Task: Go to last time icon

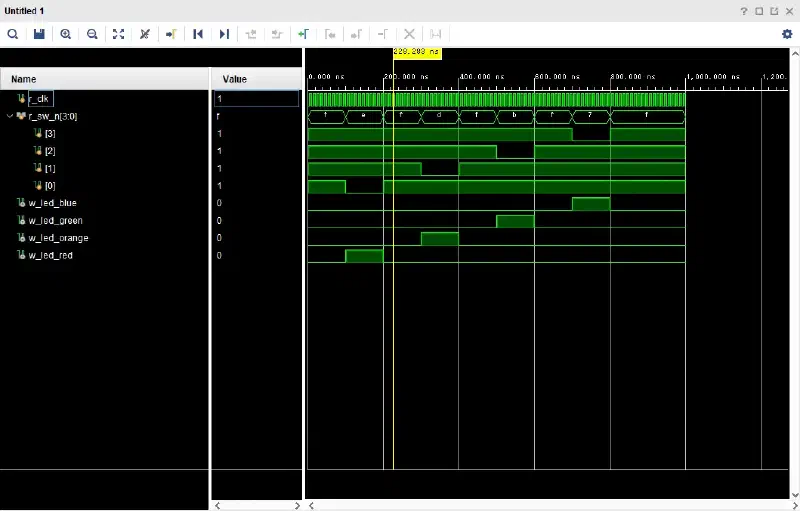Action: [x=224, y=34]
